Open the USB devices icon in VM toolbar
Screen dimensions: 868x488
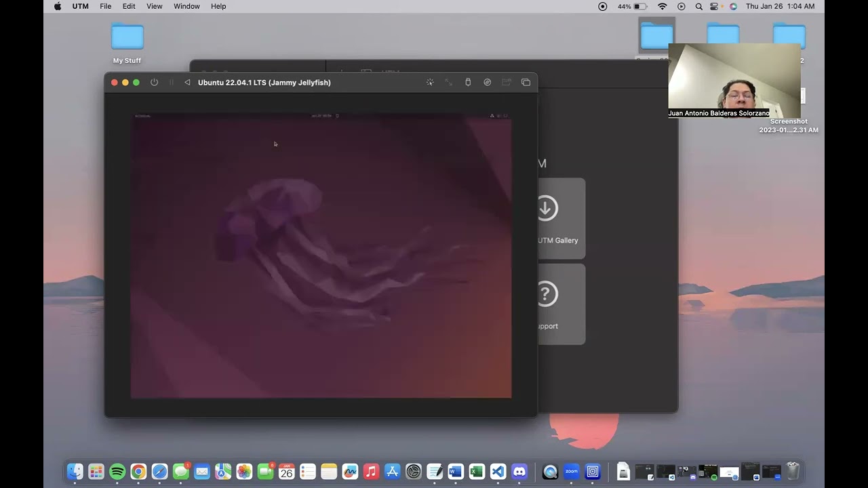(x=468, y=83)
